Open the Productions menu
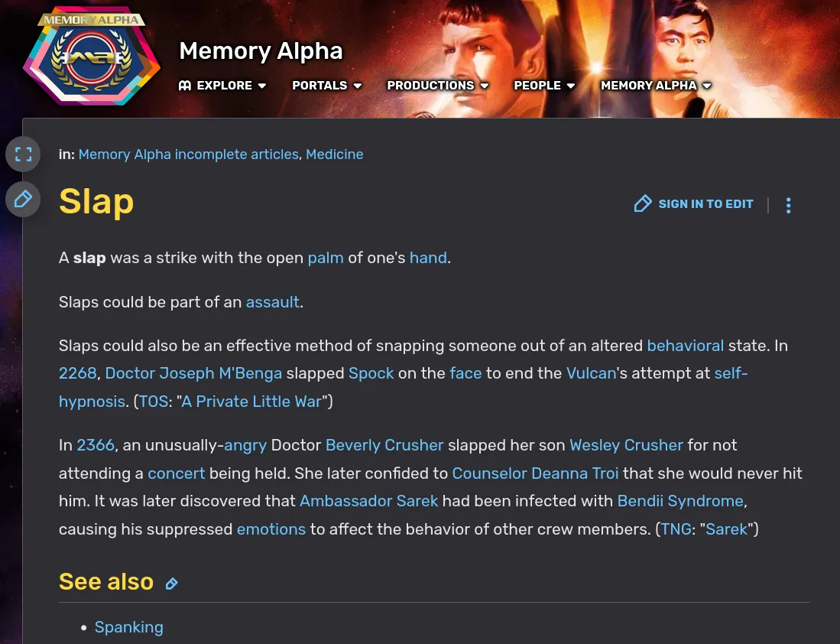The image size is (840, 644). click(x=430, y=86)
